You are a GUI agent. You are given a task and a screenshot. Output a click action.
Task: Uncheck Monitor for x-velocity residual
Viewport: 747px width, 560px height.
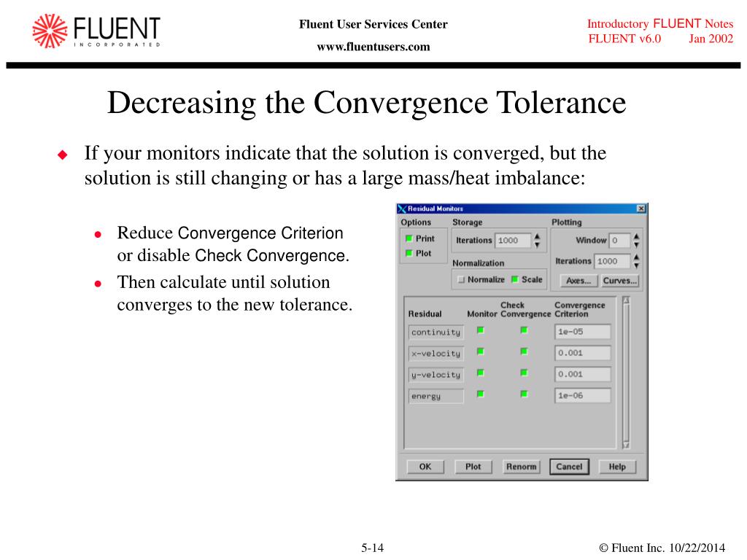(481, 351)
